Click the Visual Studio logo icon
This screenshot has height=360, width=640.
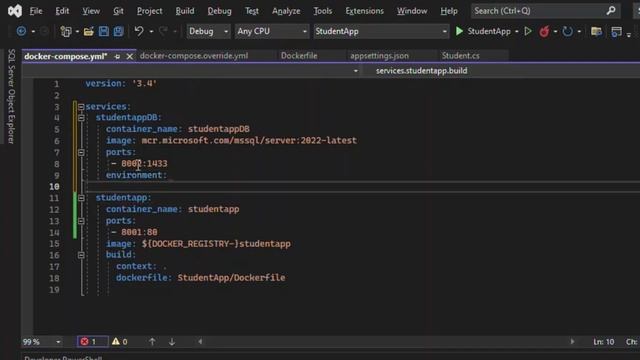click(x=15, y=11)
